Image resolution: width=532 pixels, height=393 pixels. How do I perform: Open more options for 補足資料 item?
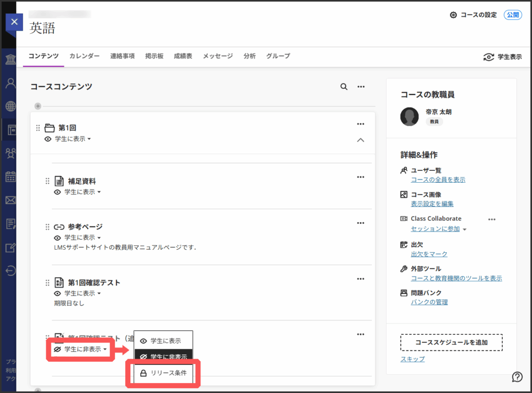point(361,177)
